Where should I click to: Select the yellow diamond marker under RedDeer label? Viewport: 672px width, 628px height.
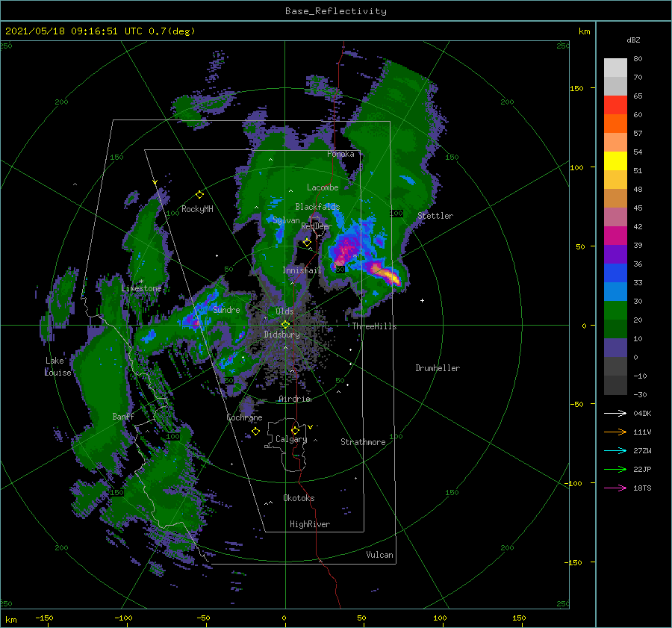[x=307, y=243]
